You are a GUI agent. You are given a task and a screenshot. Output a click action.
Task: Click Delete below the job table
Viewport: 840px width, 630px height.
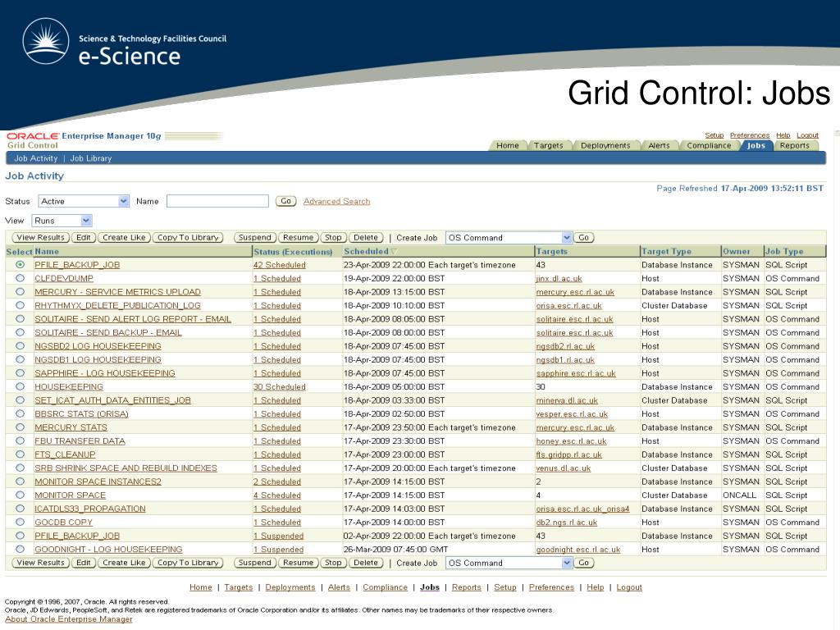point(366,563)
